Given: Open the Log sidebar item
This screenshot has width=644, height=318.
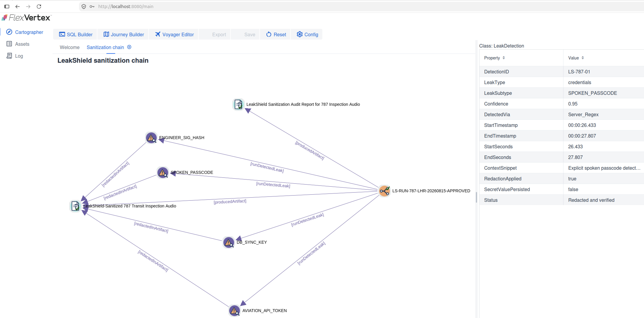Looking at the screenshot, I should click(15, 56).
